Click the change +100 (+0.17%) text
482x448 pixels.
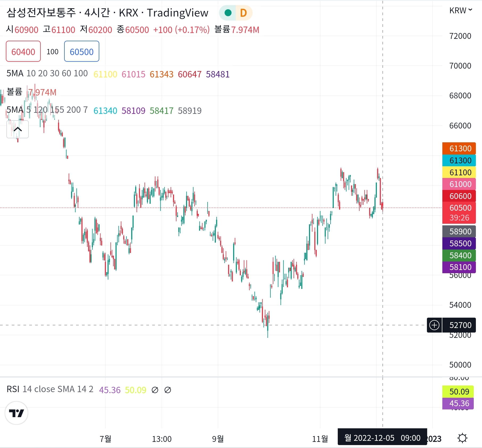(x=181, y=30)
